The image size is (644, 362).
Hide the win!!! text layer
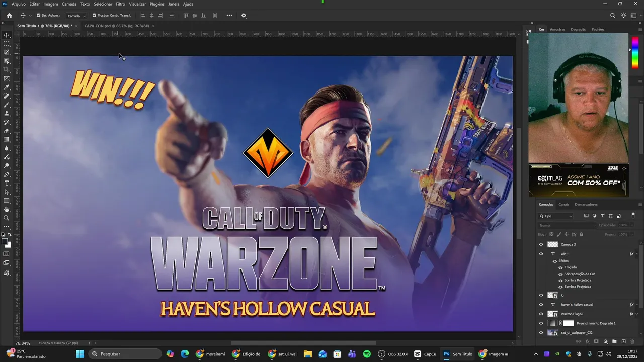point(541,254)
